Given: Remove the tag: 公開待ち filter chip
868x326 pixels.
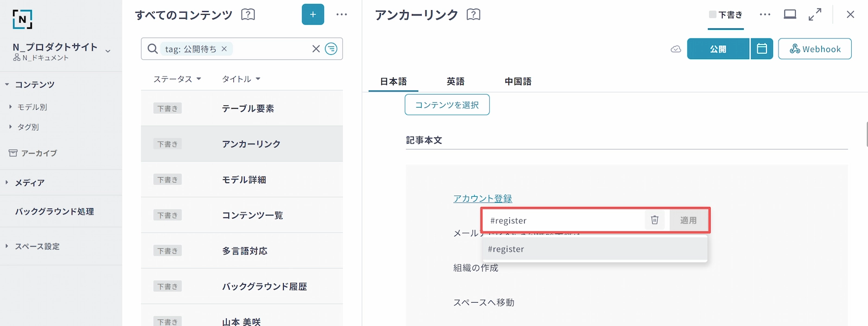Looking at the screenshot, I should coord(224,49).
